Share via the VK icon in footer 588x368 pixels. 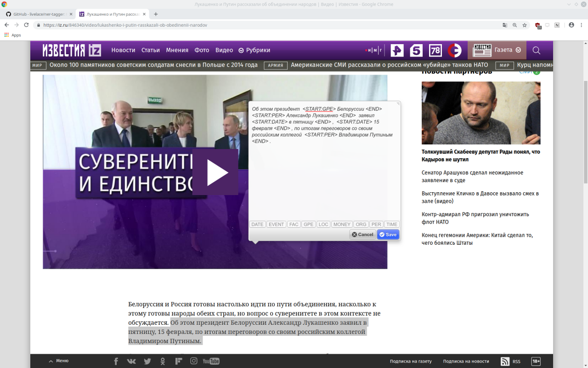(131, 361)
